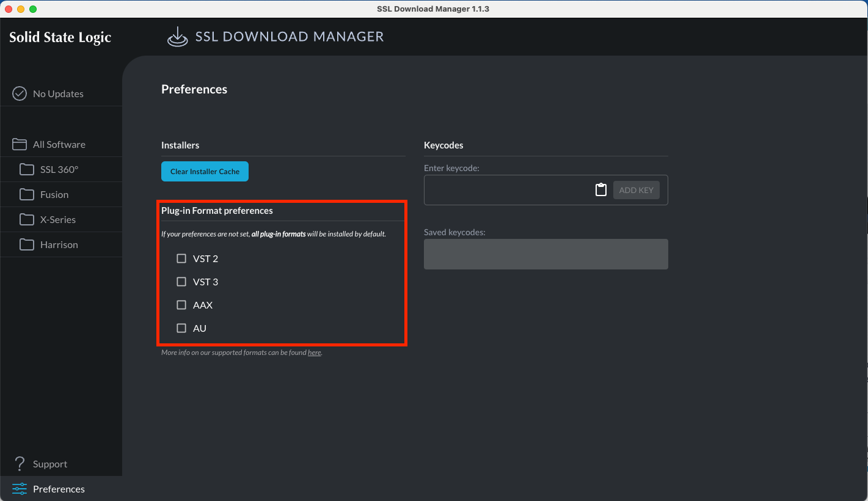This screenshot has height=501, width=868.
Task: Click the ADD KEY button
Action: click(x=636, y=190)
